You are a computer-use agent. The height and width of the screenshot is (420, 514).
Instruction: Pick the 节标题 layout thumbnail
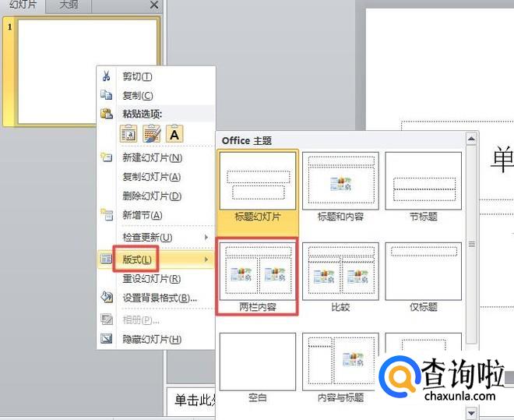(x=424, y=188)
